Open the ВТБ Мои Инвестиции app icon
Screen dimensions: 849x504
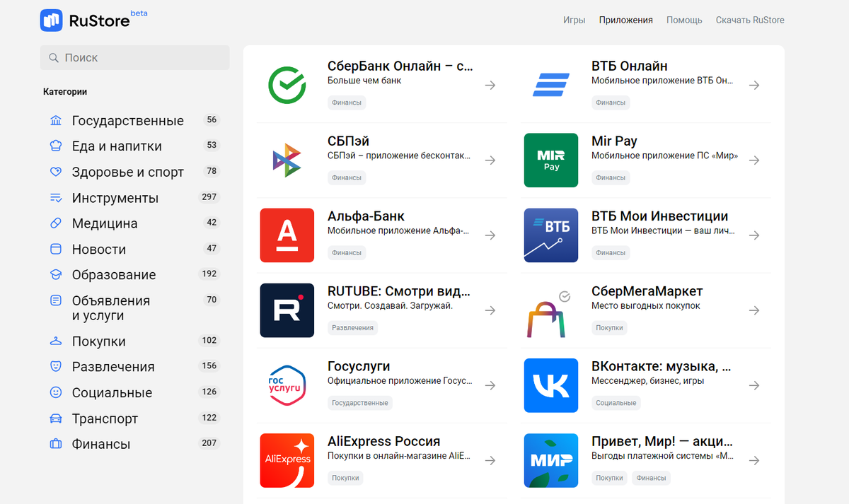551,235
